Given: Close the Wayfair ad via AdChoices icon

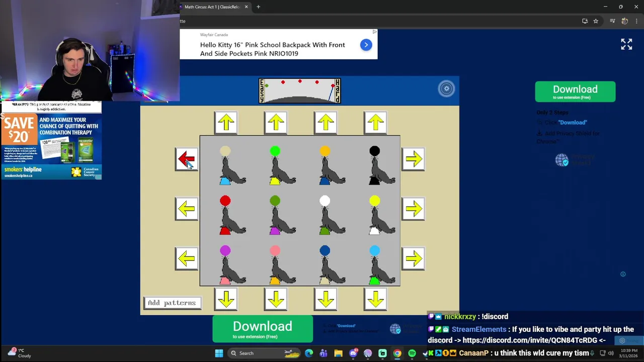Looking at the screenshot, I should [x=374, y=32].
